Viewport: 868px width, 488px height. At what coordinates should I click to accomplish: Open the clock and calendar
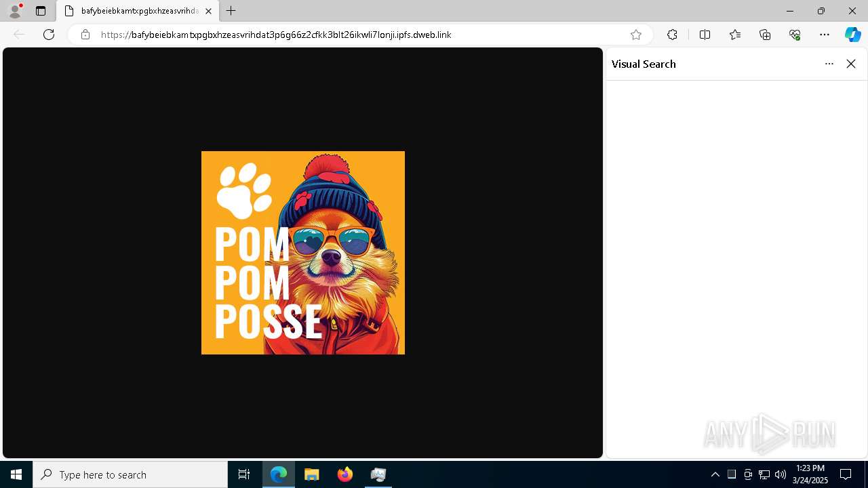(810, 474)
